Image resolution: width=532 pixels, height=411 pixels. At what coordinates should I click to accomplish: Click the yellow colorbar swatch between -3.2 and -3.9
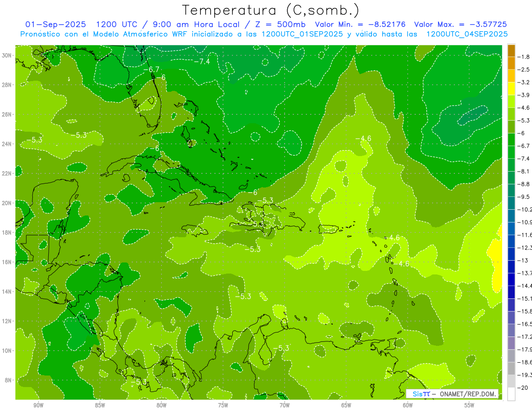[511, 89]
